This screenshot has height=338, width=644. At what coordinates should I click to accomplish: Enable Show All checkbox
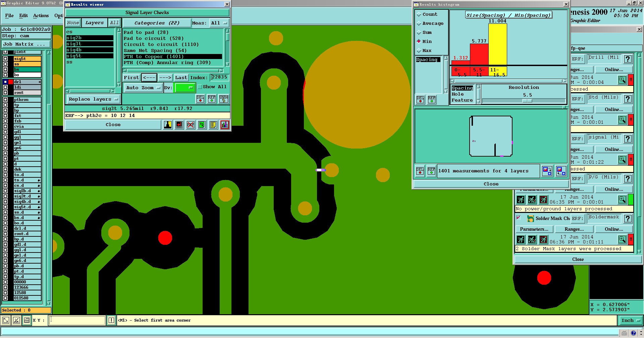point(200,87)
